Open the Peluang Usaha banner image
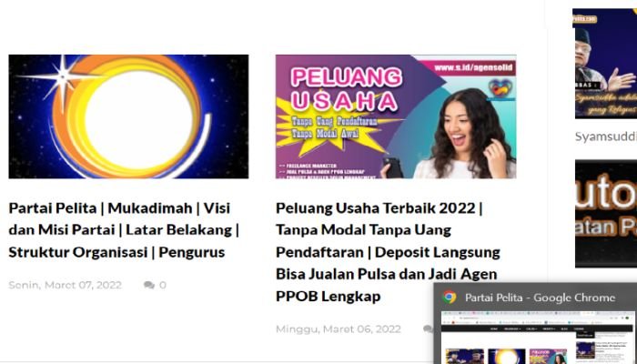637x364 pixels. coord(396,116)
